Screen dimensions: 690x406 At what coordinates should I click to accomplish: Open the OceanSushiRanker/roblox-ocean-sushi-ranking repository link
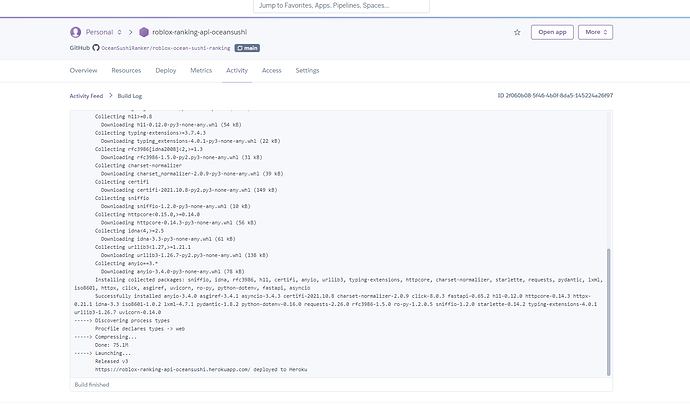(165, 48)
